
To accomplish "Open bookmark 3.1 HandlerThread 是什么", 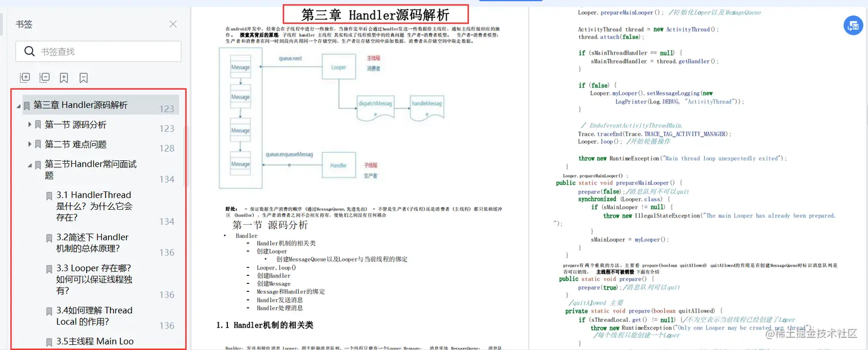I will (92, 206).
